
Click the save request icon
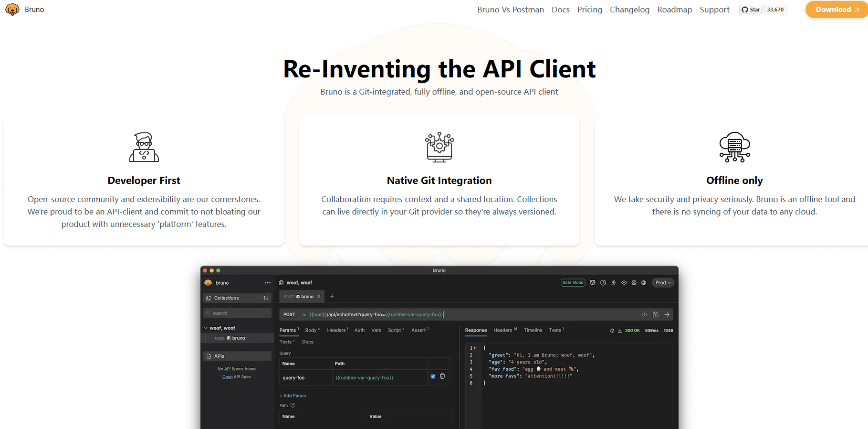656,314
